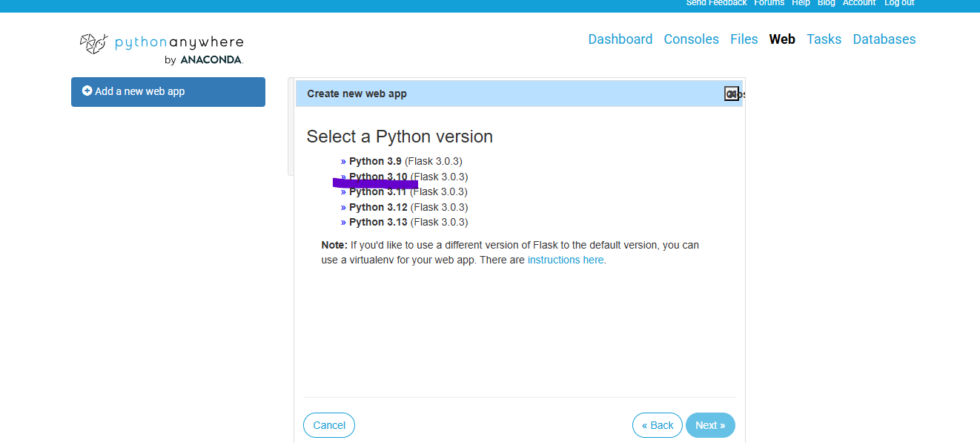The image size is (980, 443).
Task: Open the Help link
Action: pos(801,3)
